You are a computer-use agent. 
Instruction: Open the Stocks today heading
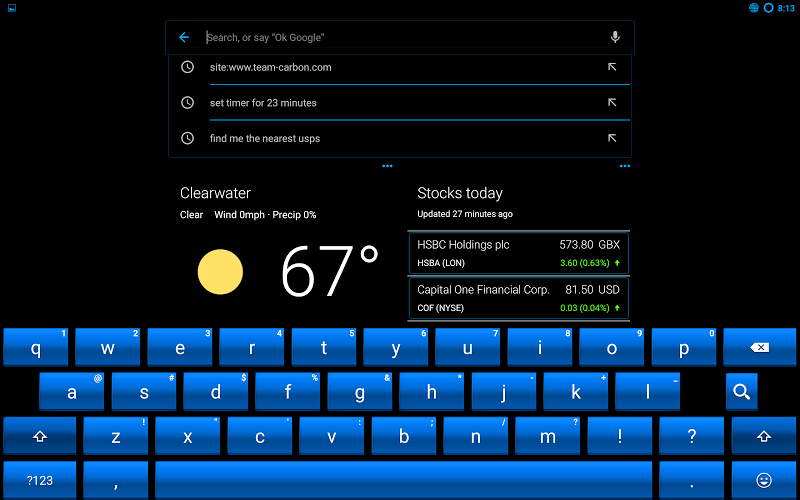point(460,193)
